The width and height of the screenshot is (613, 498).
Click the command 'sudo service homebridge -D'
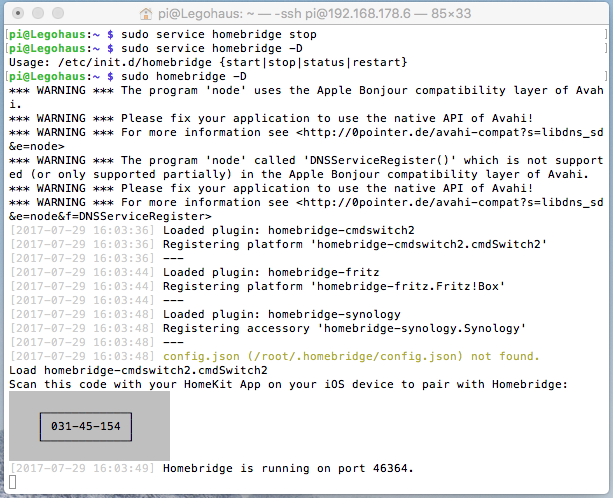coord(212,48)
